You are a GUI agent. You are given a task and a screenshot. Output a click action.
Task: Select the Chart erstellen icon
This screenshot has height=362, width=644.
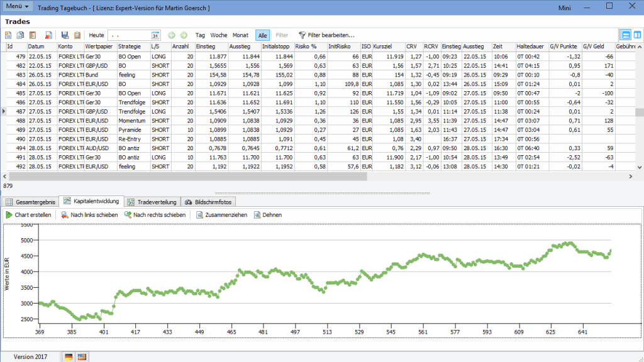click(x=9, y=214)
